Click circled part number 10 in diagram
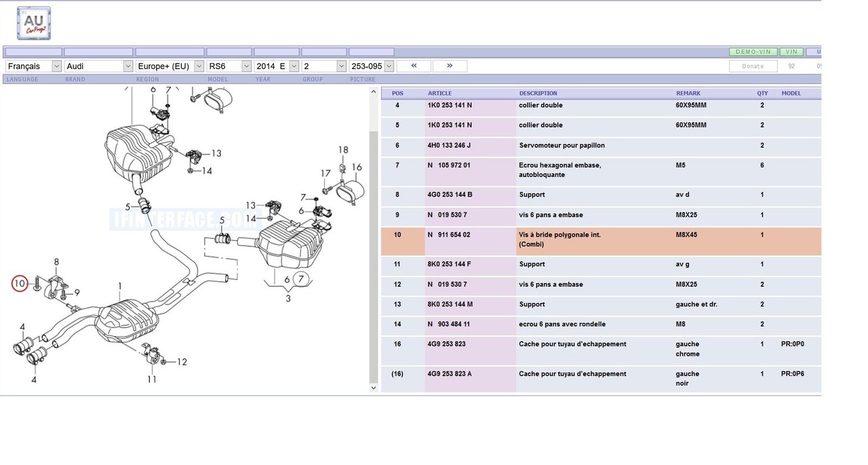The width and height of the screenshot is (868, 465). point(20,283)
